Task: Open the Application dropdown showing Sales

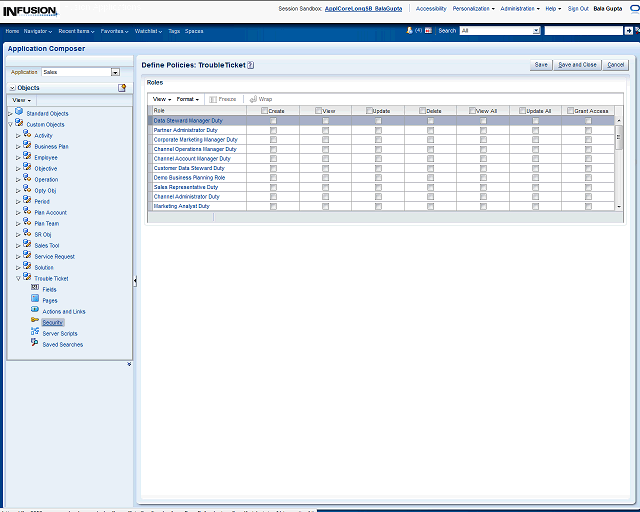Action: [x=115, y=72]
